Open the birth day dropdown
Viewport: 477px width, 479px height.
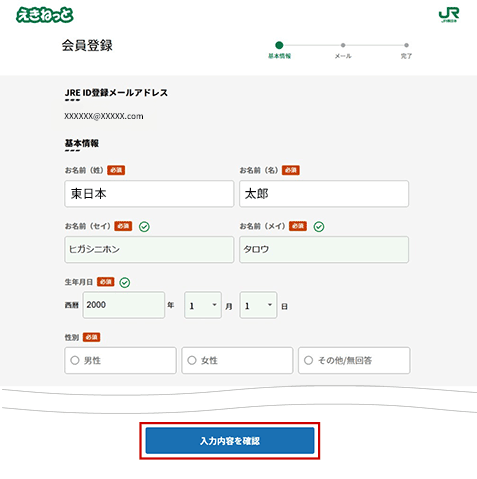[258, 305]
